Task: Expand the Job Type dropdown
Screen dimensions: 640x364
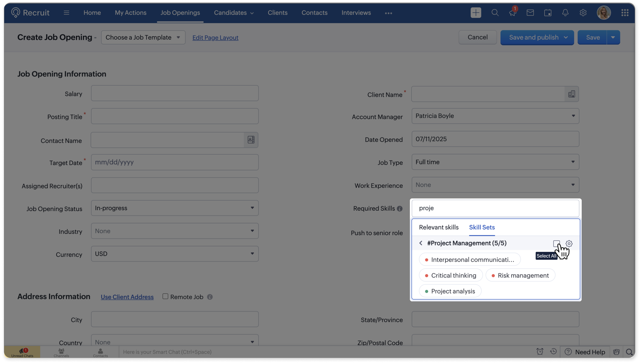Action: 495,162
